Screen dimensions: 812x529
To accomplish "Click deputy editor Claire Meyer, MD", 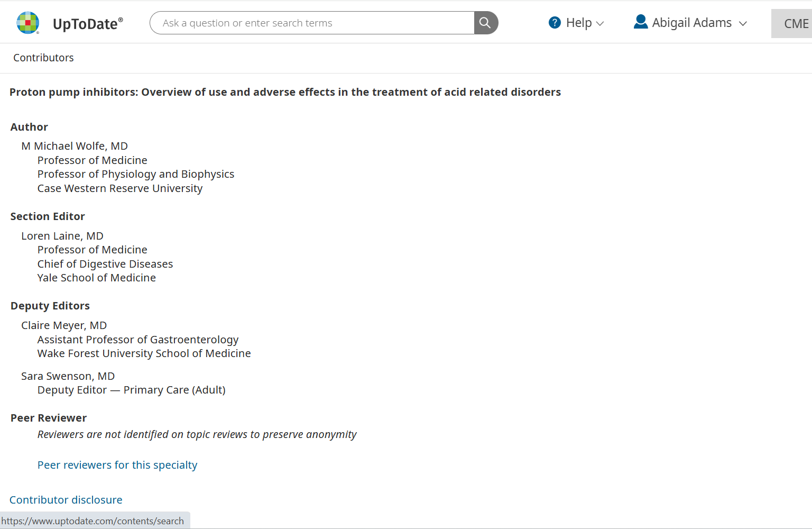I will 64,325.
